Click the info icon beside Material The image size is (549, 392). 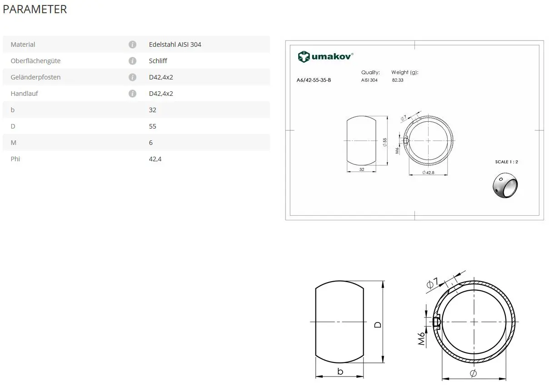click(x=132, y=45)
